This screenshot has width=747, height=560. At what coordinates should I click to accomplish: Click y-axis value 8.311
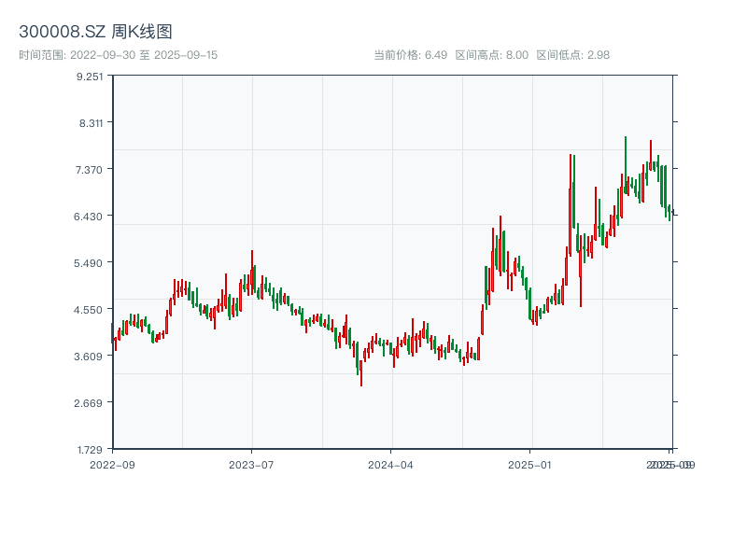pos(91,123)
